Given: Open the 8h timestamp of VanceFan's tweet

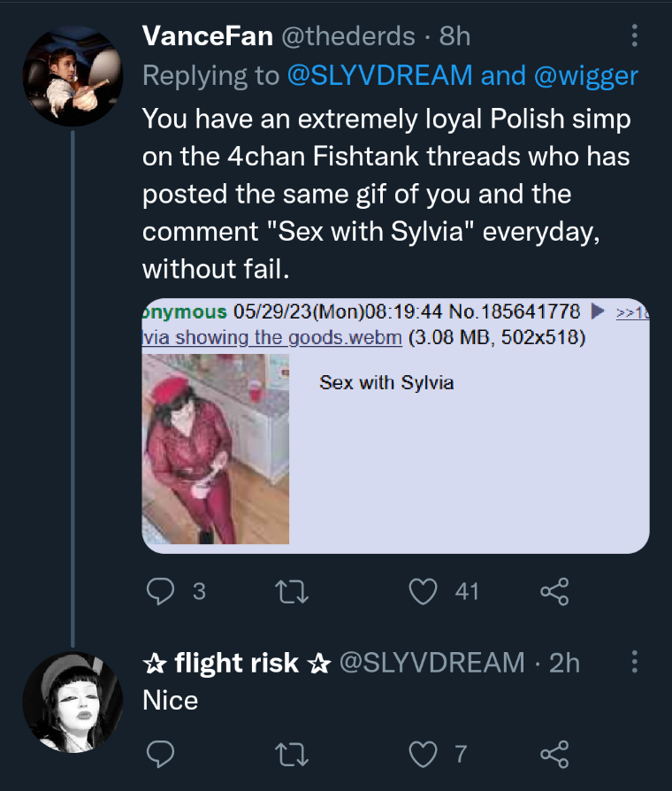Looking at the screenshot, I should pyautogui.click(x=454, y=36).
